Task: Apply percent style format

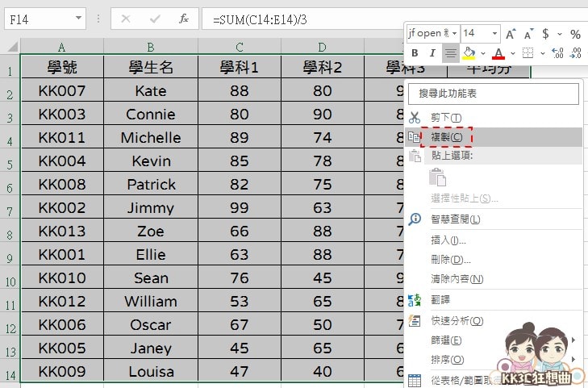Action: [x=575, y=34]
